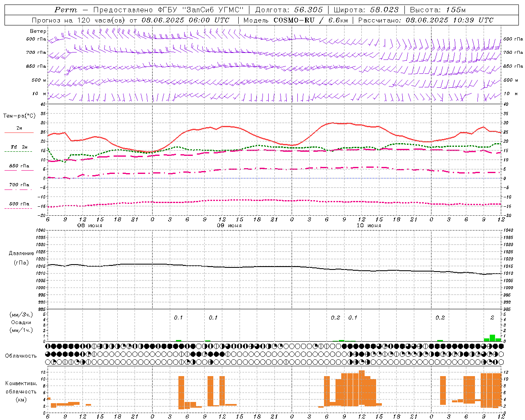This screenshot has height=420, width=525.
Task: Click the "Конвективн." convective cloud label
Action: pos(21,383)
